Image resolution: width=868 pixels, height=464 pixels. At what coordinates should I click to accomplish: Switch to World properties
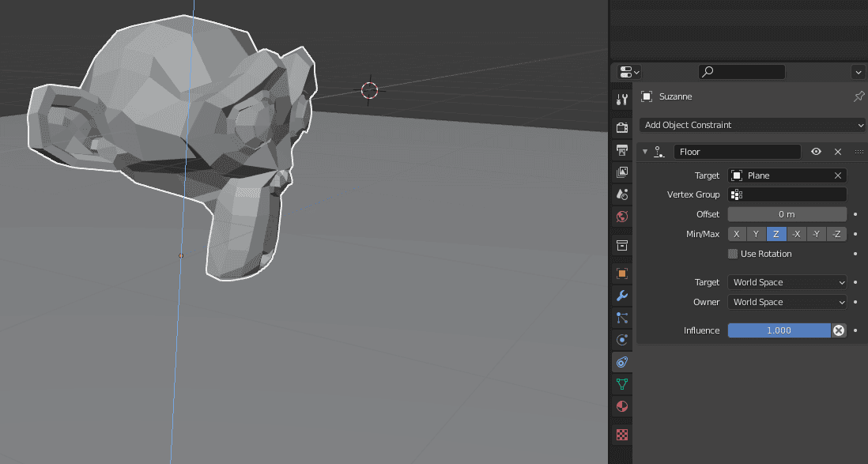coord(621,216)
